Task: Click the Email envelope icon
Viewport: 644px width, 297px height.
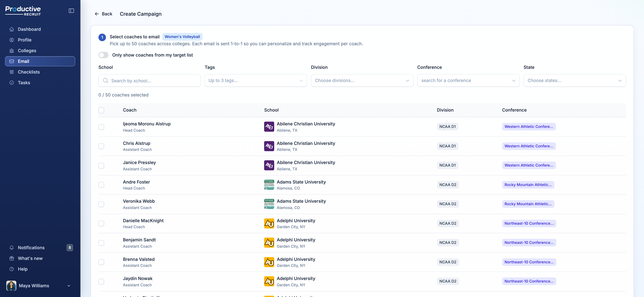Action: 11,61
